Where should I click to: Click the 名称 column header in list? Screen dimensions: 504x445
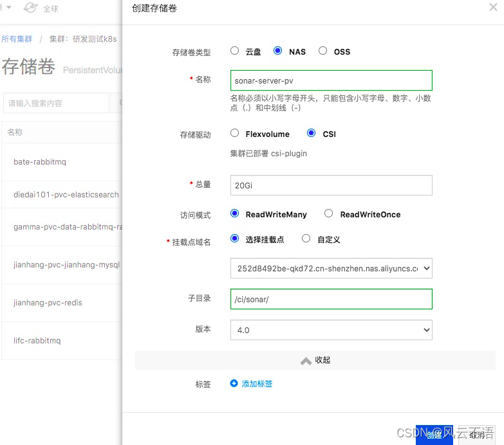(15, 132)
